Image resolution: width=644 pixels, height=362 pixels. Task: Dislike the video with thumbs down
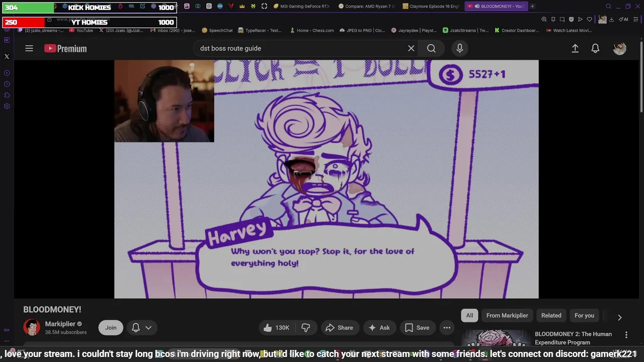click(305, 328)
